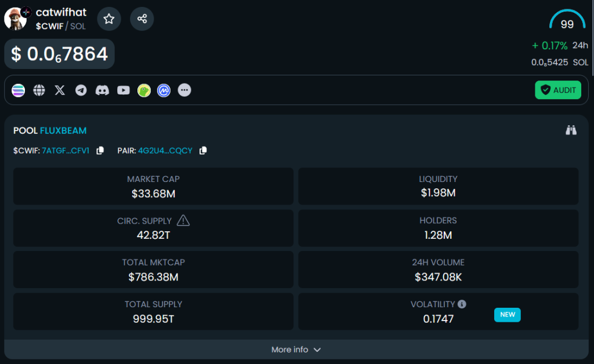594x364 pixels.
Task: Open the 7ATGF...CFV1 token address link
Action: coord(66,151)
